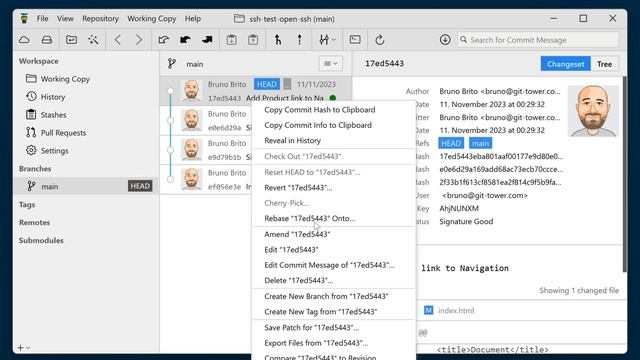Click the M modified badge for index.html
Viewport: 640px width, 360px height.
428,310
